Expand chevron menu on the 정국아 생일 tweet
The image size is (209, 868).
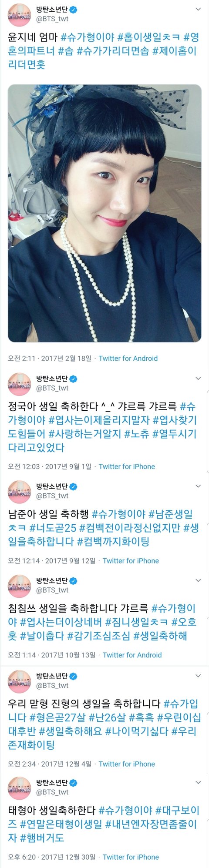[198, 379]
